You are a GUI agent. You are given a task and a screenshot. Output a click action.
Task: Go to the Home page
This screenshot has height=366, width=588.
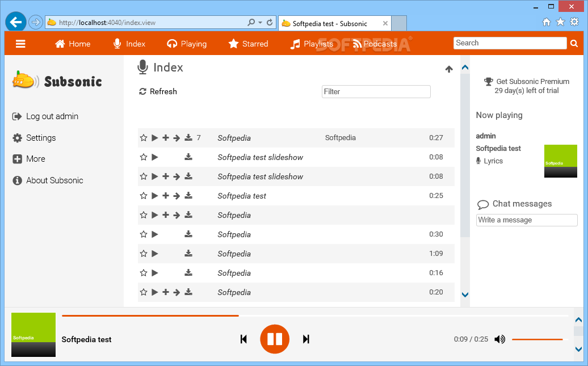click(x=73, y=44)
